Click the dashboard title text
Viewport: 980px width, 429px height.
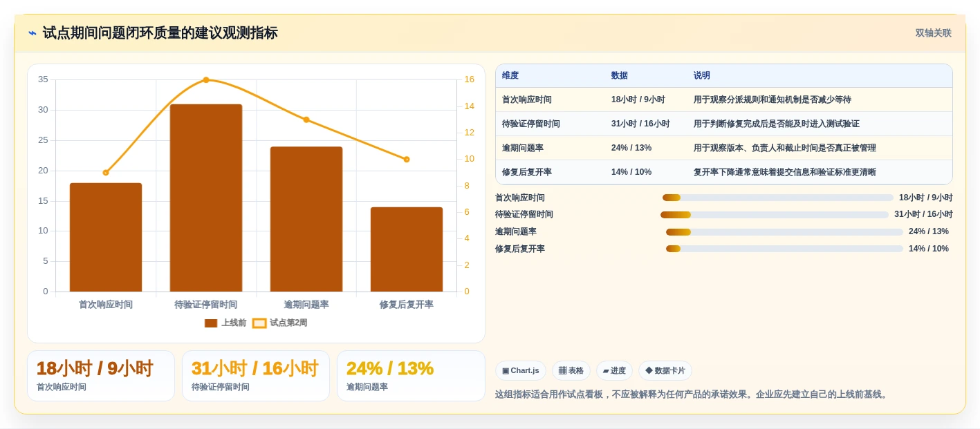pyautogui.click(x=160, y=33)
